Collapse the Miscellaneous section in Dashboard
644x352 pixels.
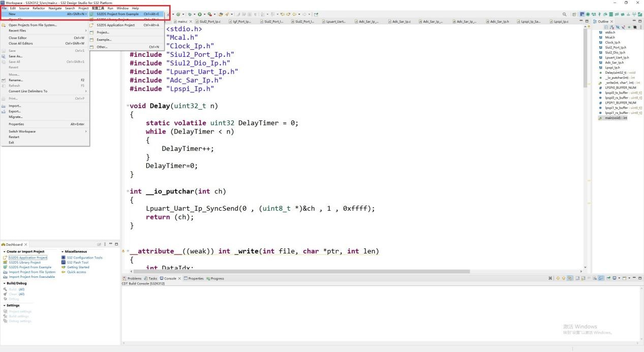(x=63, y=251)
